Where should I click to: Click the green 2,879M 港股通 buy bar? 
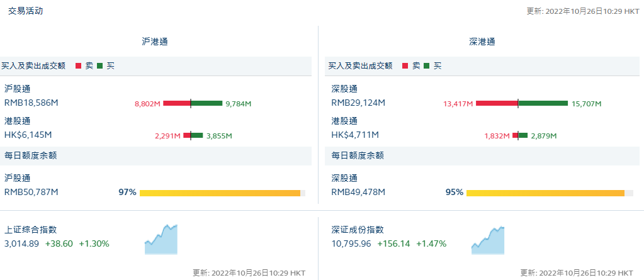(x=523, y=135)
